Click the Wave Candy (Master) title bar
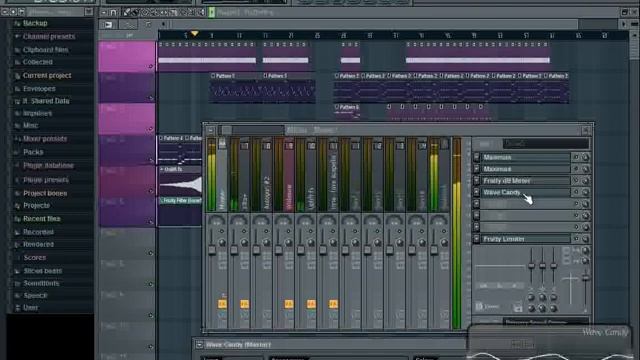640x360 pixels. click(331, 345)
